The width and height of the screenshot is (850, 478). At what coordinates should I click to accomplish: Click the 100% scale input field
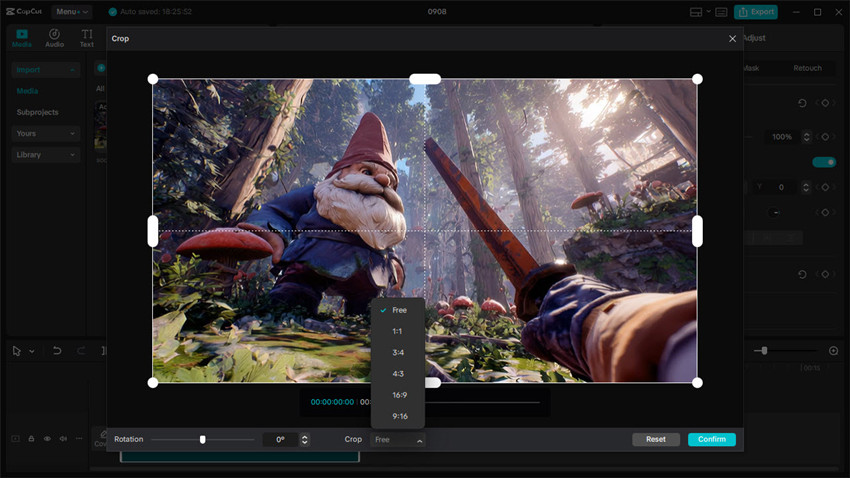[782, 137]
